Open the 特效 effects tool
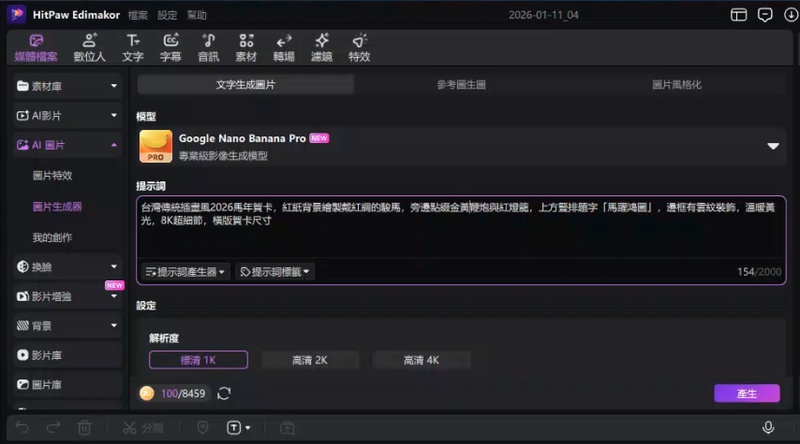Viewport: 800px width, 444px height. tap(359, 48)
